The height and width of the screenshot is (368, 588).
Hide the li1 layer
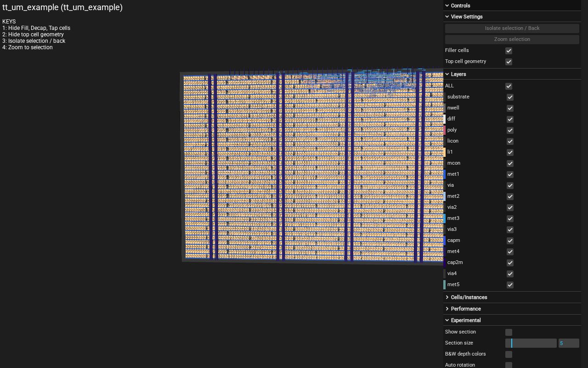[x=510, y=152]
